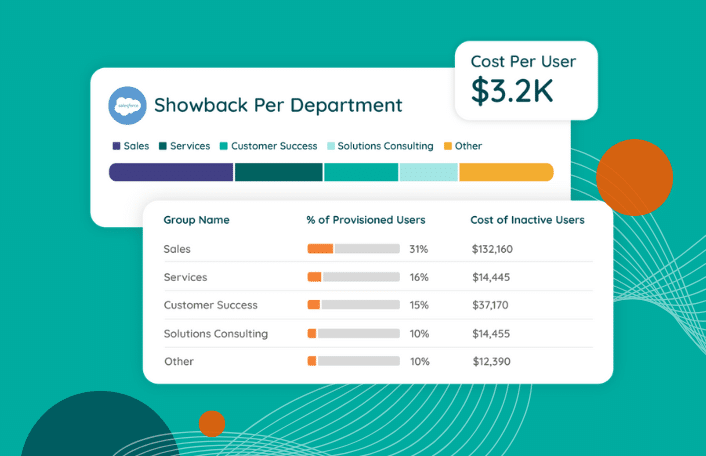
Task: Click the 10% value in Other row
Action: pyautogui.click(x=419, y=361)
